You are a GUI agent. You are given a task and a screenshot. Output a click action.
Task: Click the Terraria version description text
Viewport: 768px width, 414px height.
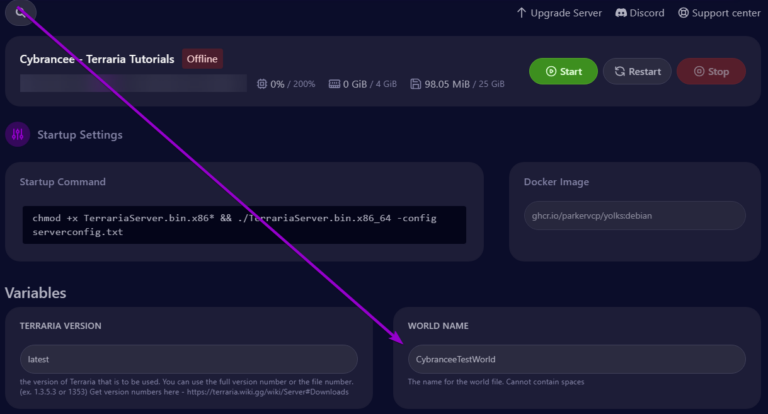pos(187,387)
